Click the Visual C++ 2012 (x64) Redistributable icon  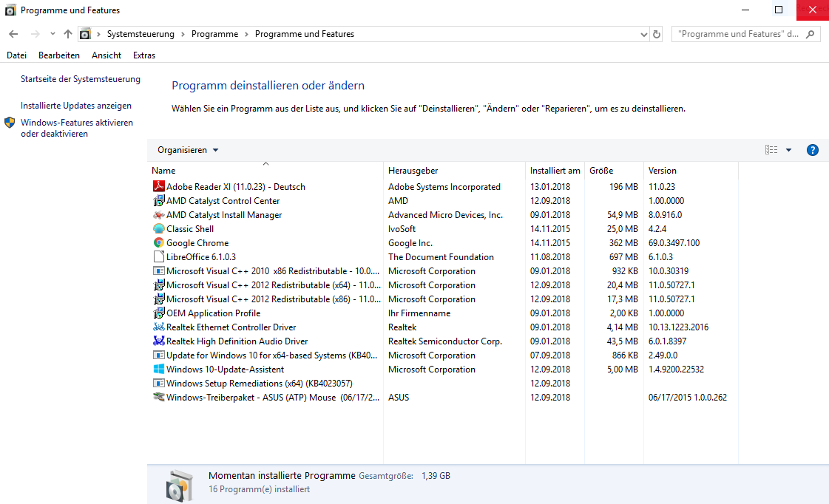158,285
